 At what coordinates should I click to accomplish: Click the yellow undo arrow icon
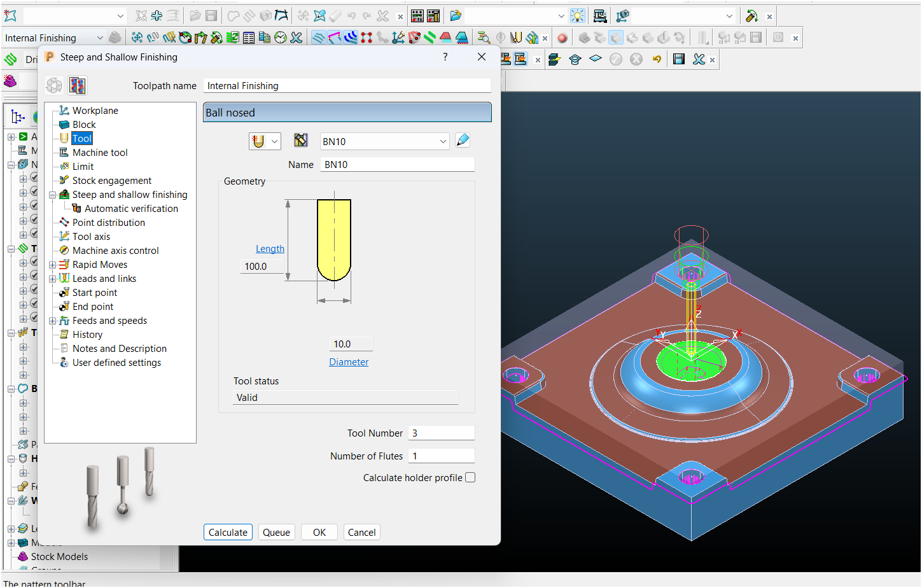click(x=657, y=59)
